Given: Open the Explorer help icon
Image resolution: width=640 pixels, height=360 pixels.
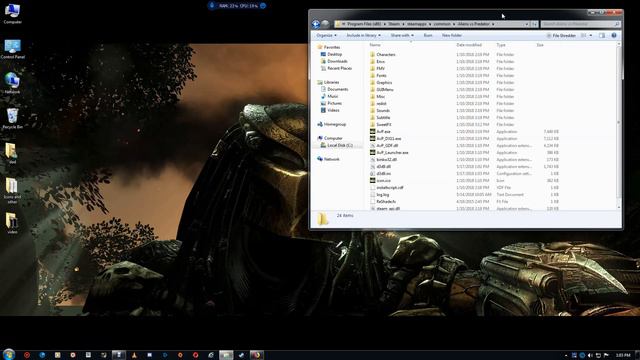Looking at the screenshot, I should click(614, 36).
